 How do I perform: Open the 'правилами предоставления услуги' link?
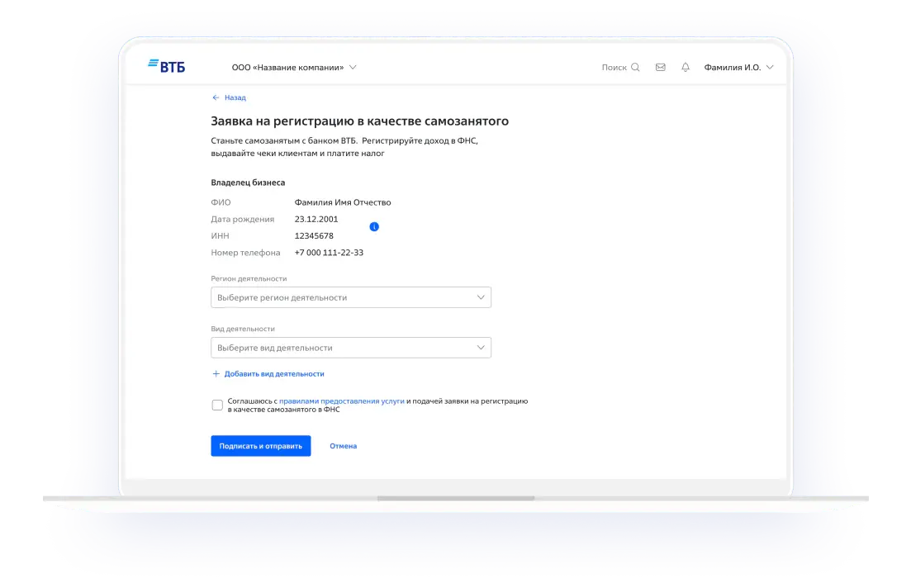pyautogui.click(x=341, y=401)
